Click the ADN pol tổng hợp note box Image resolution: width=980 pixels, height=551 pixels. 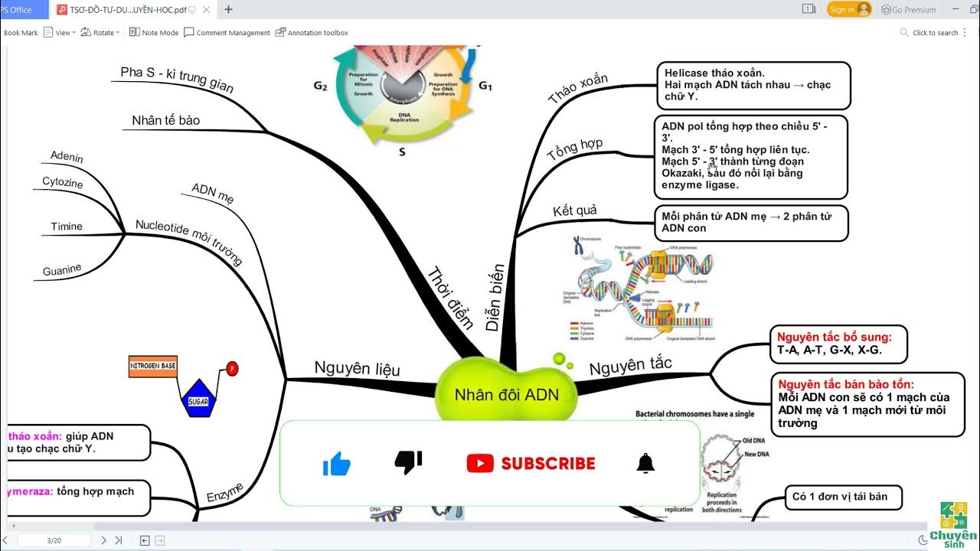point(750,157)
